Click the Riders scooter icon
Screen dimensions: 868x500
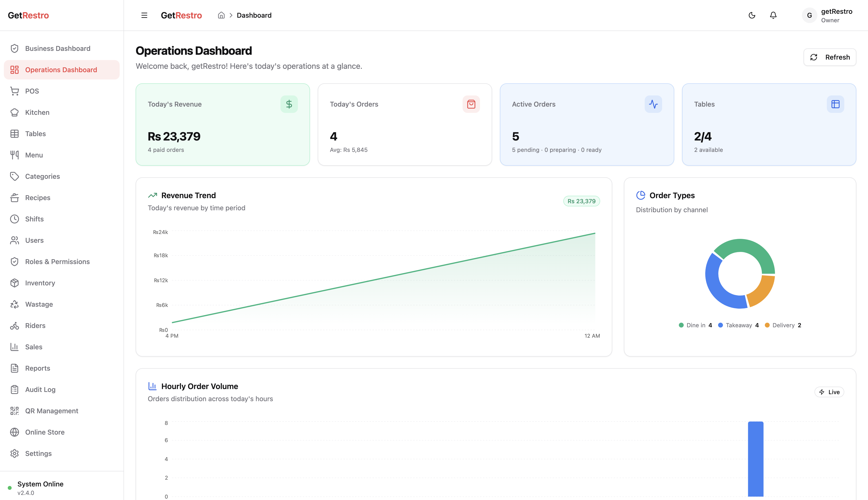(15, 326)
